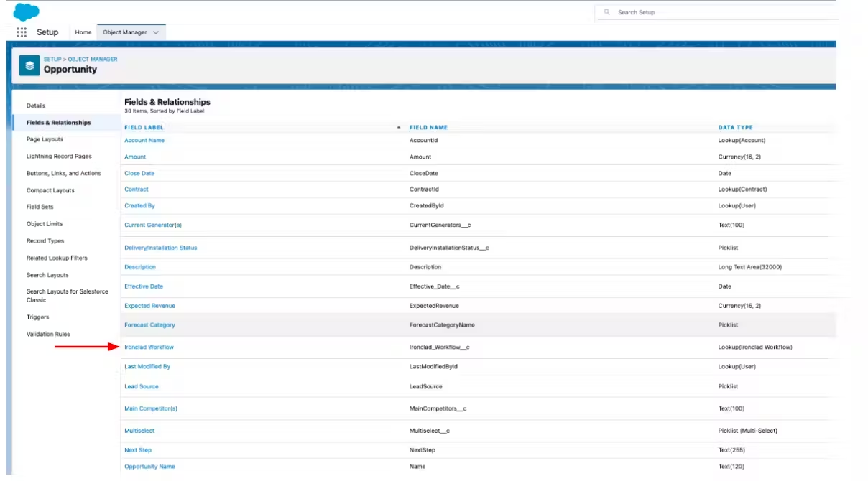Sort by DATA TYPE column header
The width and height of the screenshot is (868, 481).
(736, 127)
